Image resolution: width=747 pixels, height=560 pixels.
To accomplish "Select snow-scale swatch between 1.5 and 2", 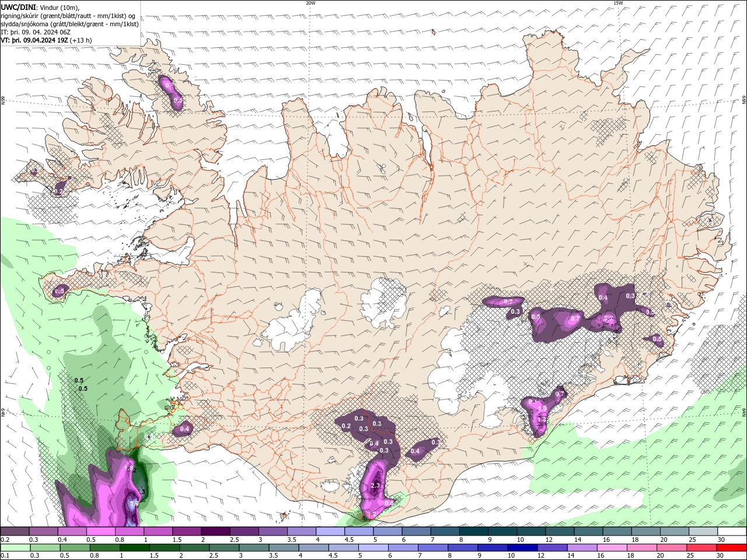I will [x=187, y=531].
